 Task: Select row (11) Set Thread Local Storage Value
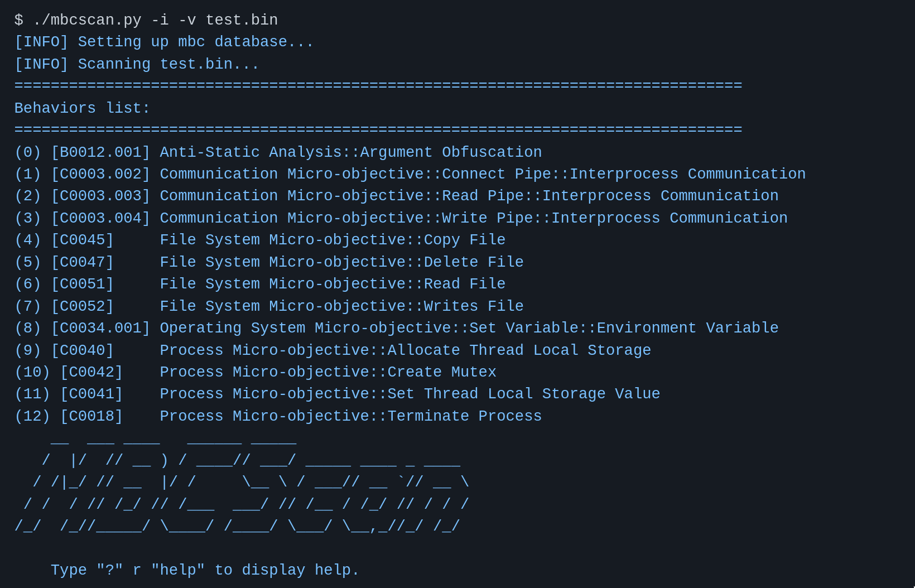pyautogui.click(x=337, y=394)
